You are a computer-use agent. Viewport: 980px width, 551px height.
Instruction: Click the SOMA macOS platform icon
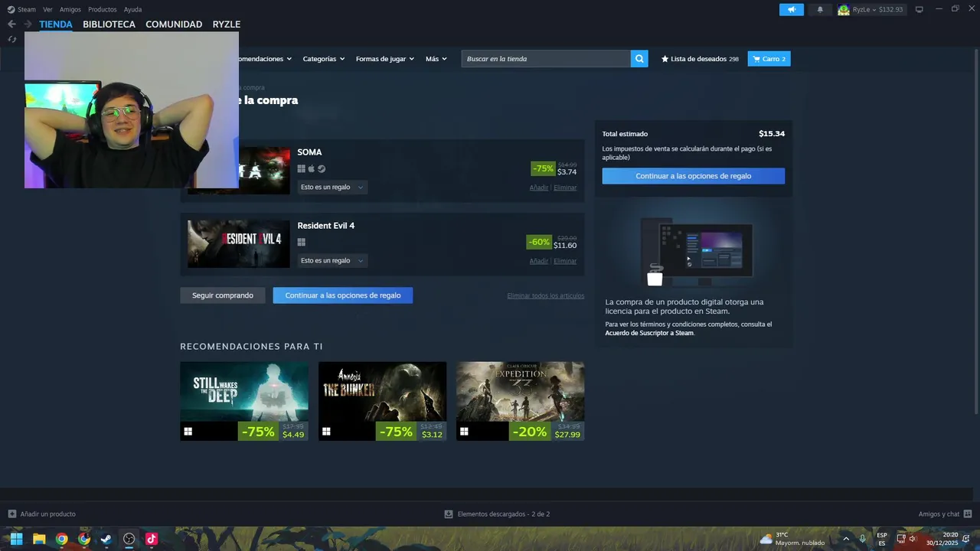[x=312, y=169]
